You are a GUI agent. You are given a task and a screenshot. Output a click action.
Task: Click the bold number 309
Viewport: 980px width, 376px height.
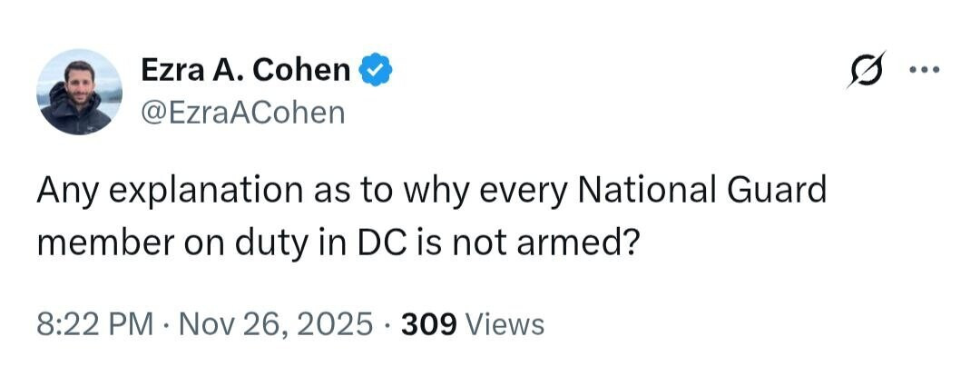429,323
